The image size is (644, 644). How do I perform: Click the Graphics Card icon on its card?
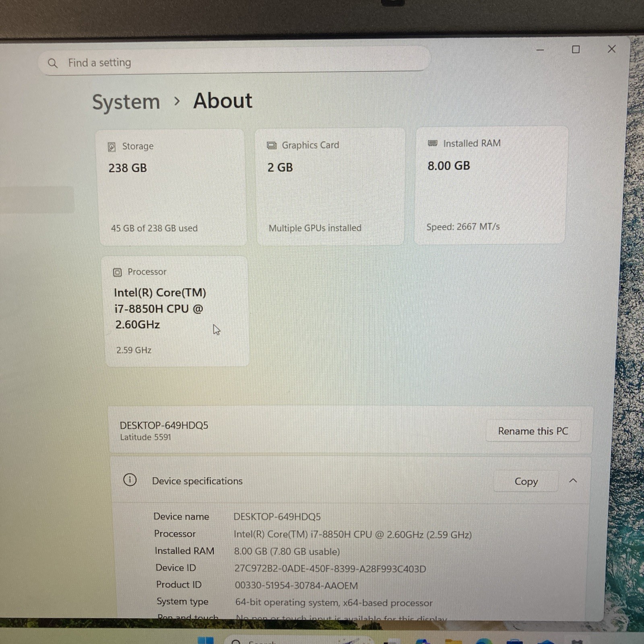[x=272, y=145]
